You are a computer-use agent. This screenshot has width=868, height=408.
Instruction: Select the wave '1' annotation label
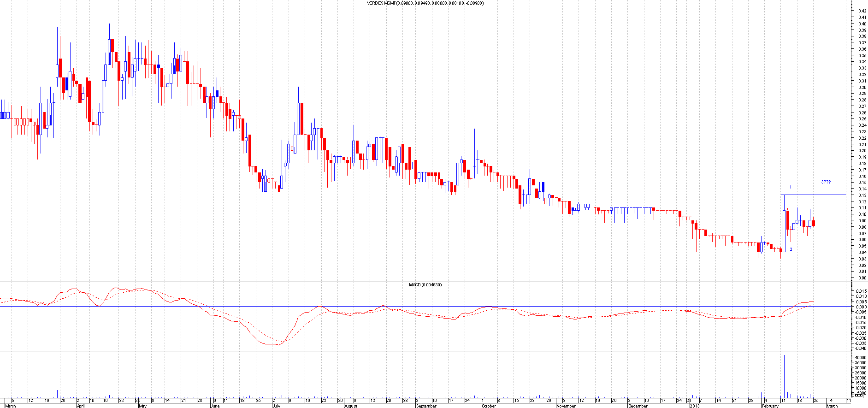tap(791, 187)
